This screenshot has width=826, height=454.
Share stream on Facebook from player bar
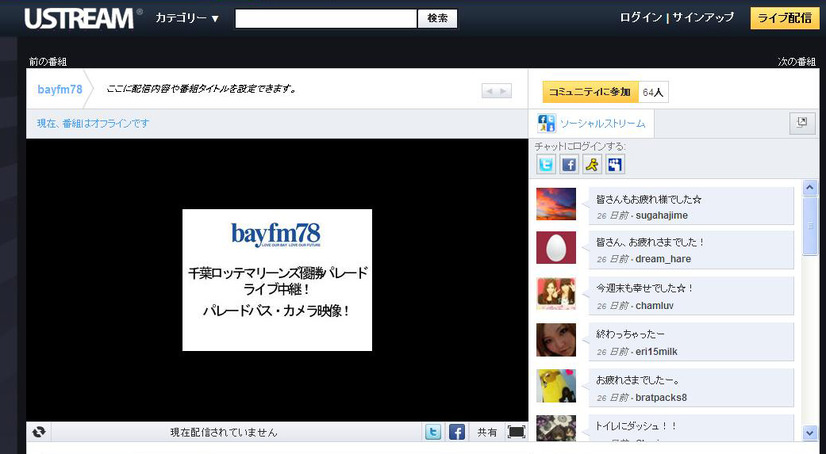point(457,432)
